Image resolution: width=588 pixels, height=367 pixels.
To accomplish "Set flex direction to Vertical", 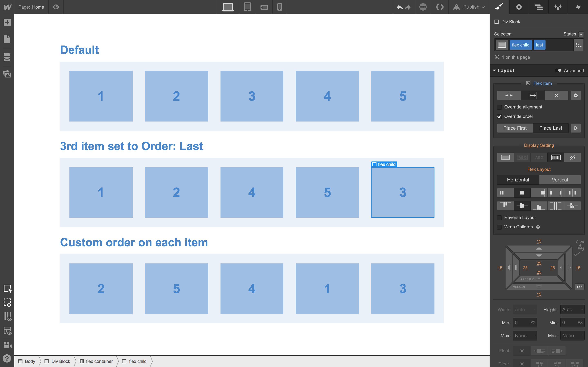I will coord(560,180).
